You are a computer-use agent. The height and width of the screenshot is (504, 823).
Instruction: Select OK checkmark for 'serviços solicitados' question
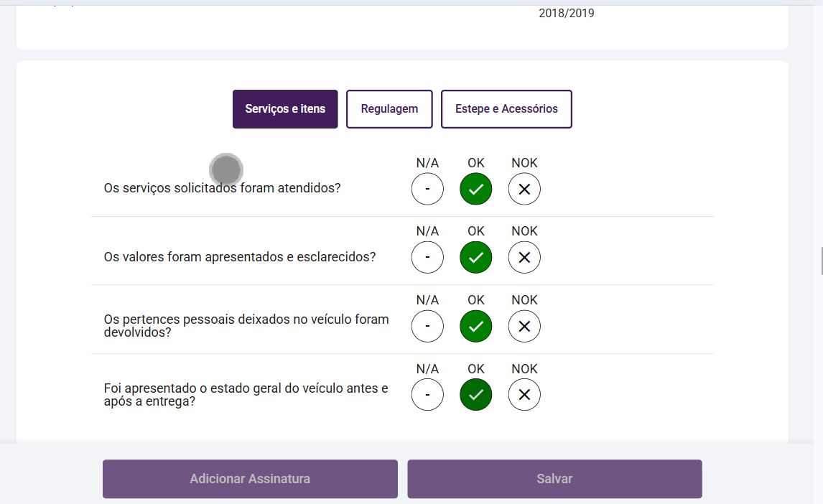pyautogui.click(x=476, y=190)
